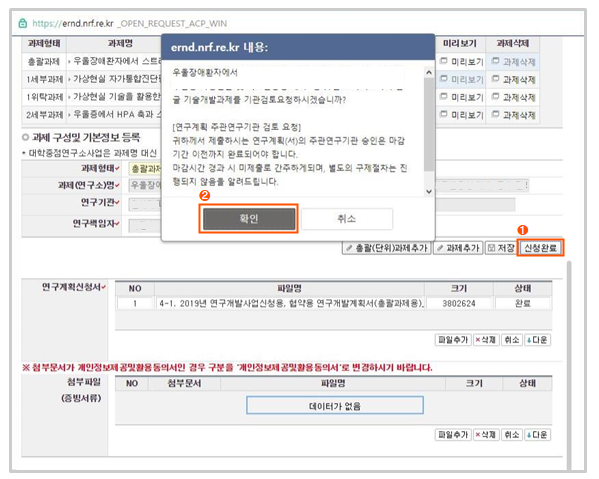The width and height of the screenshot is (599, 479).
Task: Open 미리보기 for the 1위탁과제 row
Action: pyautogui.click(x=462, y=97)
